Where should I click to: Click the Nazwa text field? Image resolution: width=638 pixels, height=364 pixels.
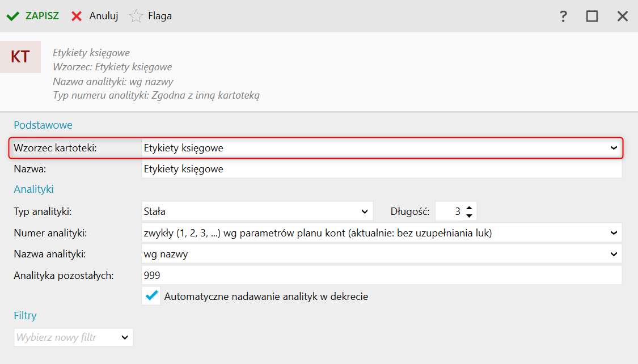381,169
